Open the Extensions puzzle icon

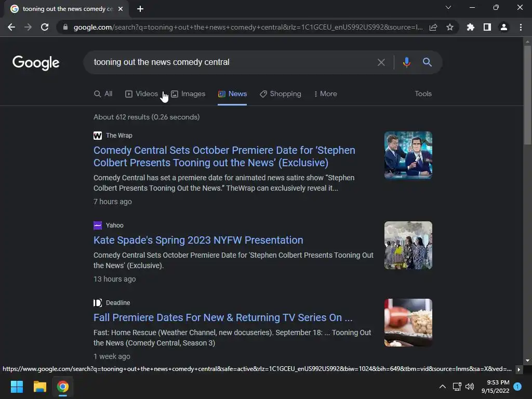(470, 27)
